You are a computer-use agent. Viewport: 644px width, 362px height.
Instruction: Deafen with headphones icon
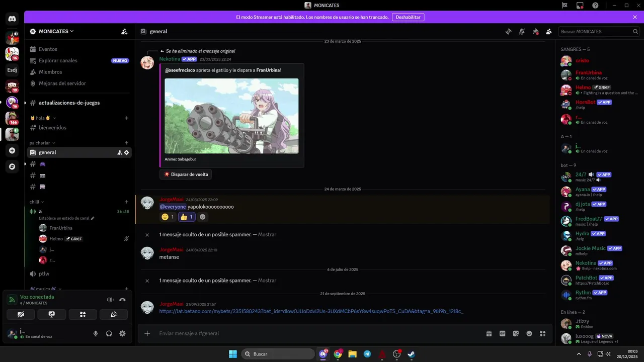tap(109, 333)
